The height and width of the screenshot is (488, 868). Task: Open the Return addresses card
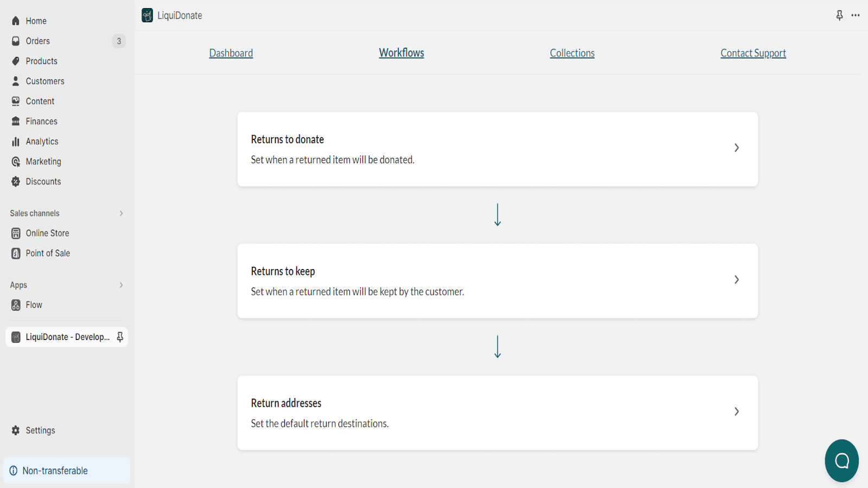point(497,413)
